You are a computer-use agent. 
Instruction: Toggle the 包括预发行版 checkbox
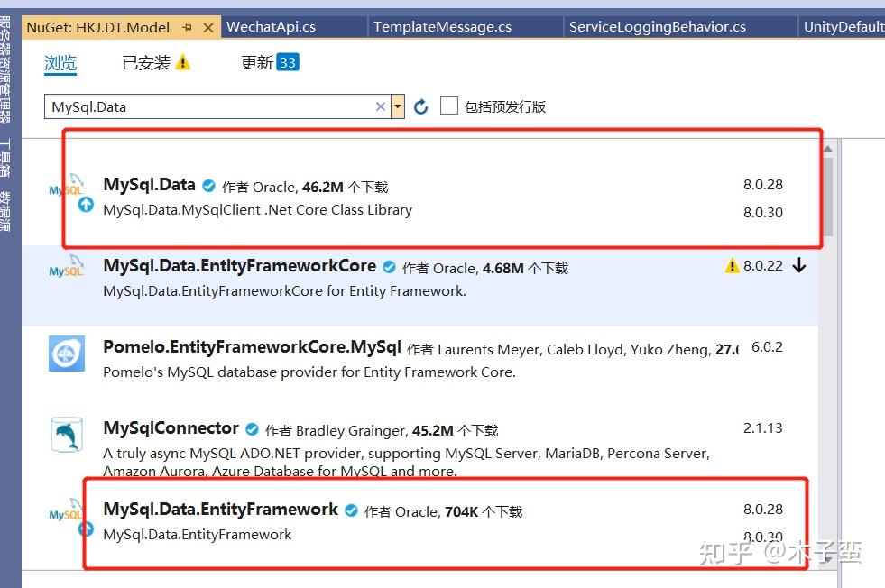(448, 106)
